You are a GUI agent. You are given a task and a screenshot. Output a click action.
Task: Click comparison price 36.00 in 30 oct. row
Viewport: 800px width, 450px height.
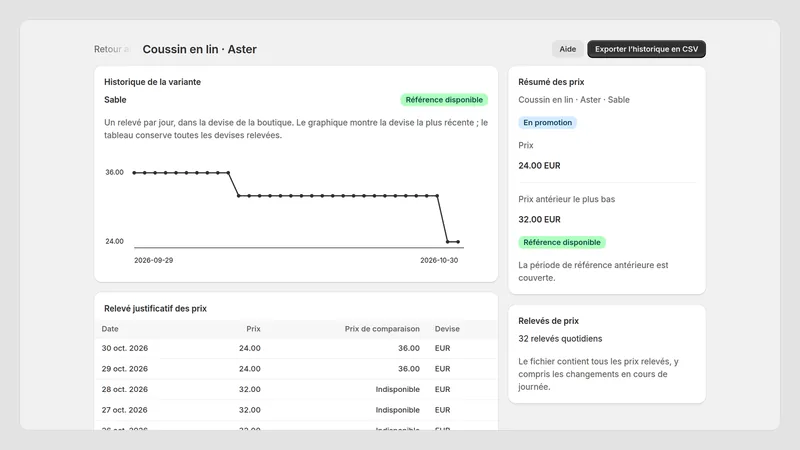(x=409, y=348)
